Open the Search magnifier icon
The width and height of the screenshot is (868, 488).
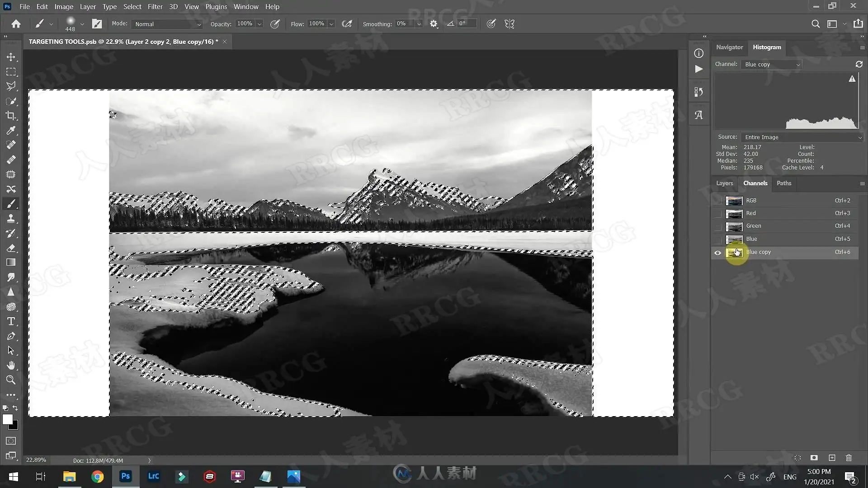click(816, 24)
